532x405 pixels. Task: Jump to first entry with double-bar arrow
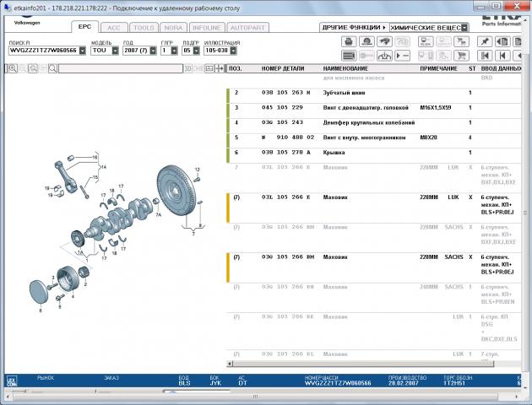(485, 56)
